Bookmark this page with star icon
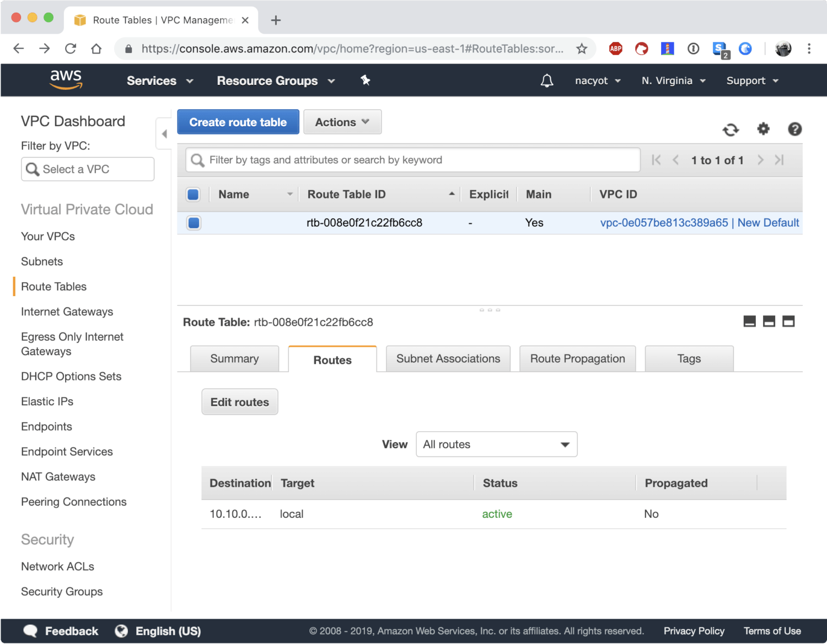 [582, 49]
